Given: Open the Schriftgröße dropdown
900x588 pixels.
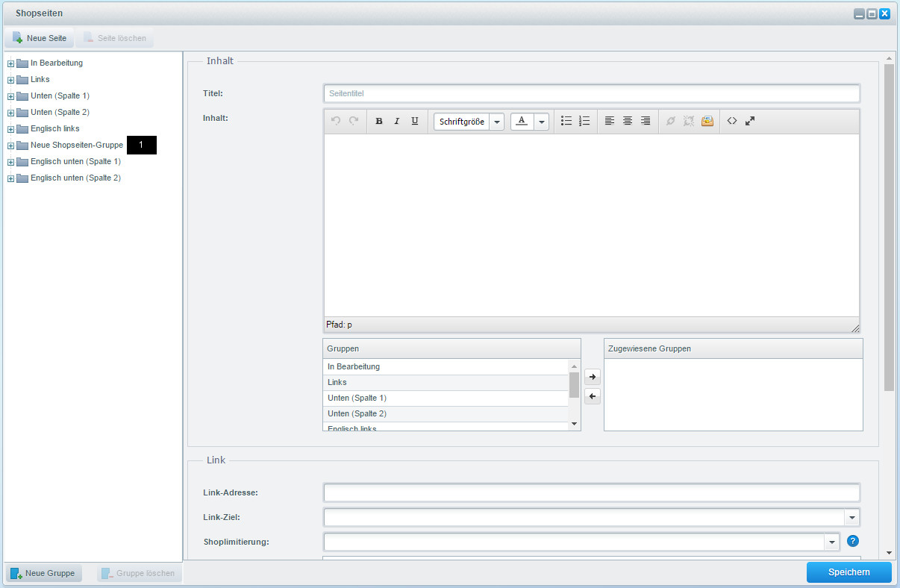Looking at the screenshot, I should tap(469, 122).
